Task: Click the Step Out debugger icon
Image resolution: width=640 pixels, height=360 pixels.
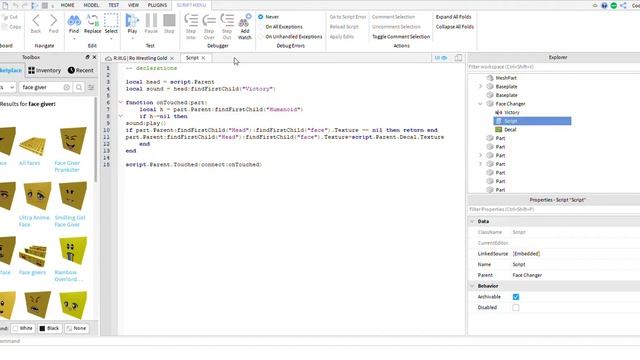Action: click(227, 20)
